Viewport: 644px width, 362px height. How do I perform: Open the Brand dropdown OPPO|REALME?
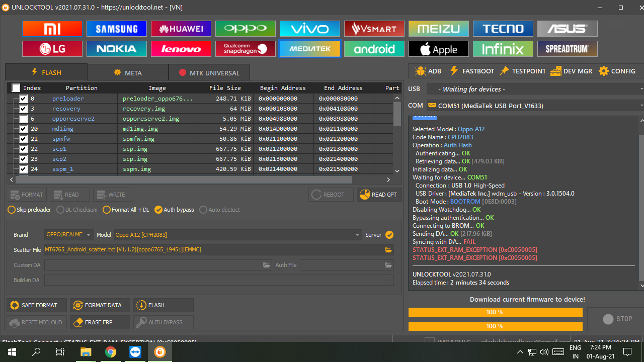coord(69,235)
